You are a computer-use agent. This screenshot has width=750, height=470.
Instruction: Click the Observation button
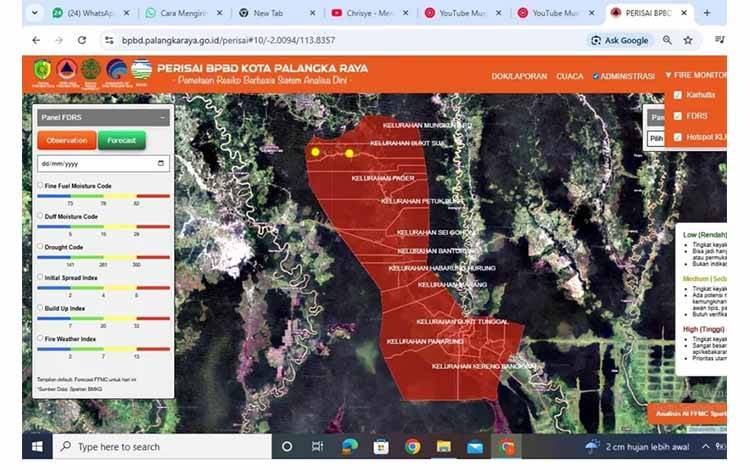click(67, 141)
